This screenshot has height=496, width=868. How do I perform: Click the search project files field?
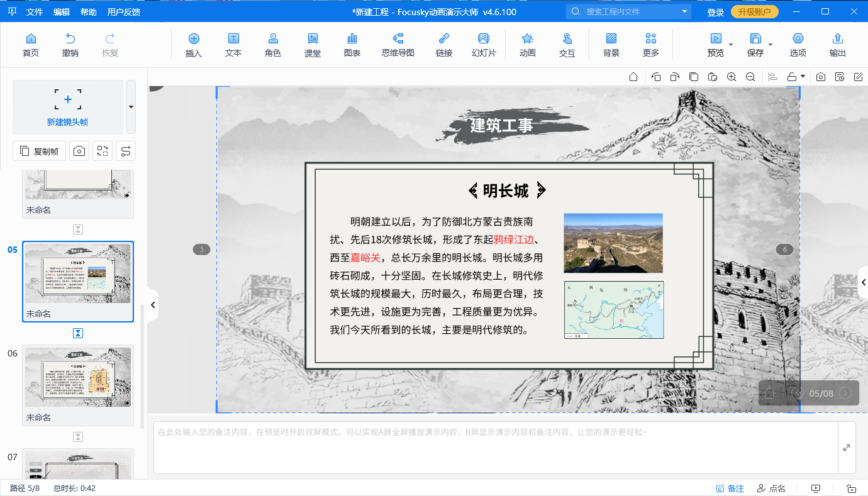[x=629, y=11]
